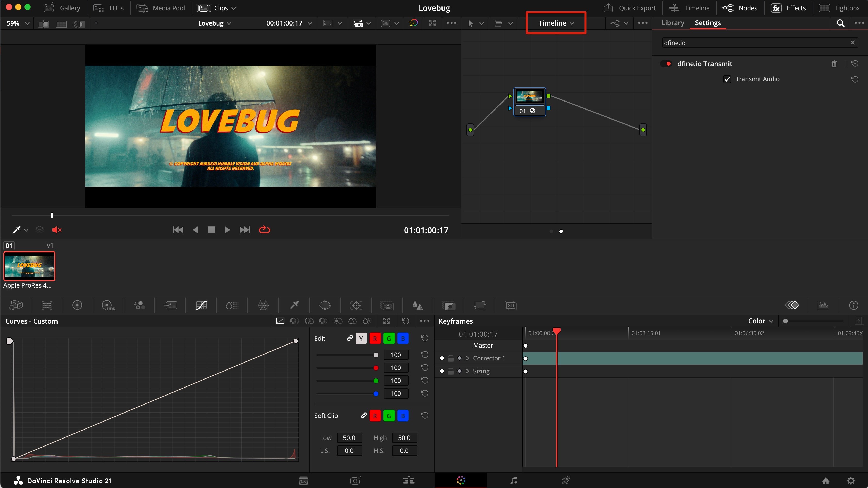Open the Lovebug timeline name dropdown
This screenshot has width=868, height=488.
(x=215, y=23)
